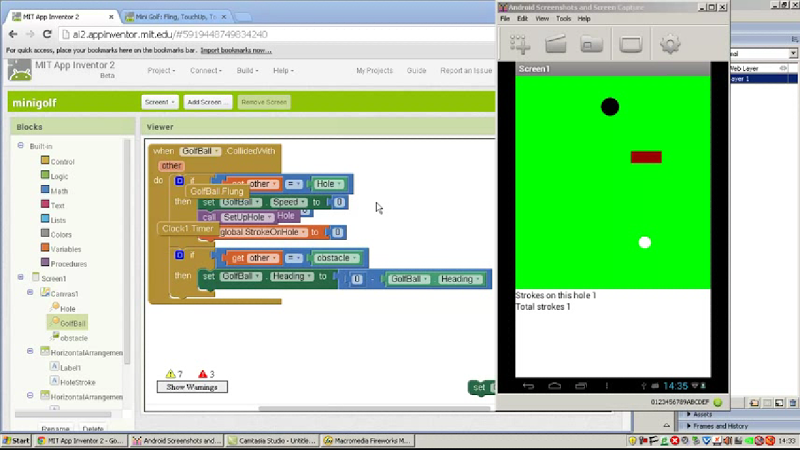Open the obstacle component dropdown in block
Screen dimensions: 800x450
[337, 258]
